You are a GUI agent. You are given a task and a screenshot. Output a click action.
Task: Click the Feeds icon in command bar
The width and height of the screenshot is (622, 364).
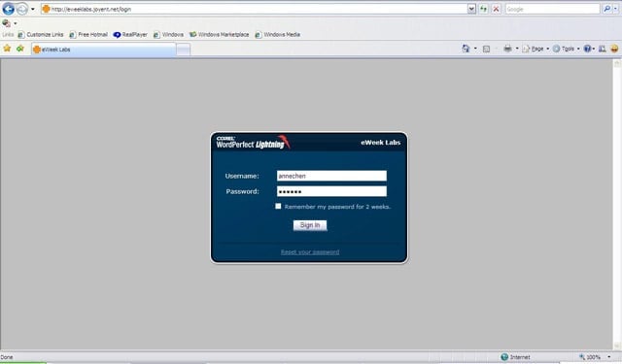(x=486, y=50)
